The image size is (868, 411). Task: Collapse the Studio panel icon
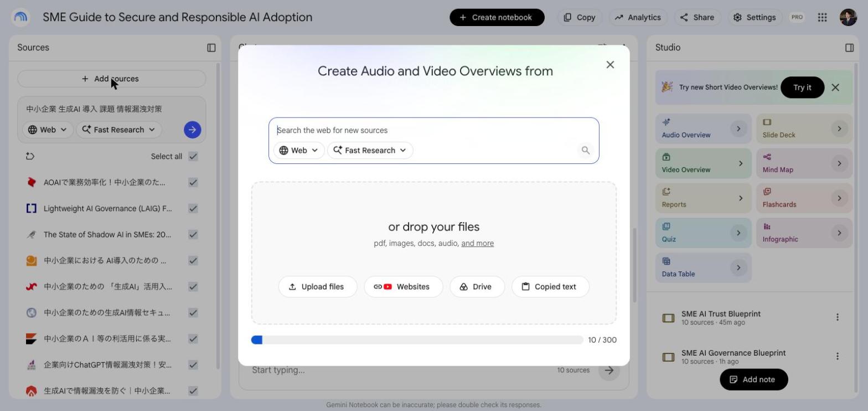click(849, 48)
